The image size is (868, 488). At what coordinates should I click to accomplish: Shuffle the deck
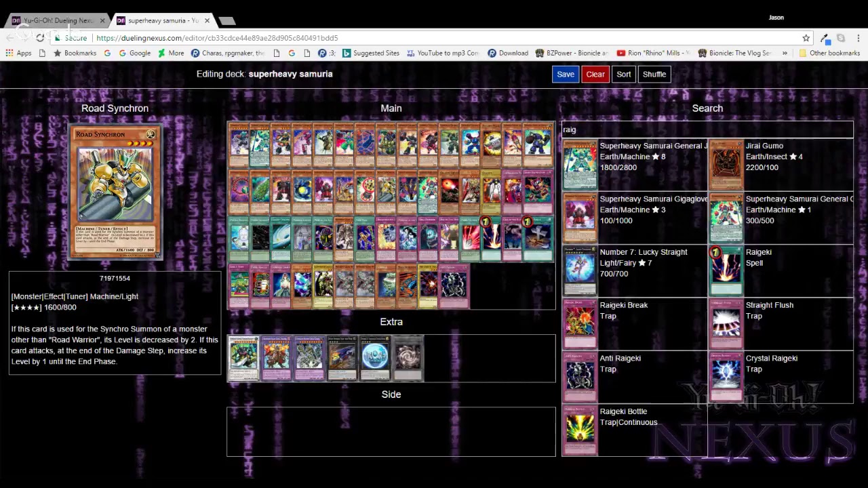[x=654, y=75]
